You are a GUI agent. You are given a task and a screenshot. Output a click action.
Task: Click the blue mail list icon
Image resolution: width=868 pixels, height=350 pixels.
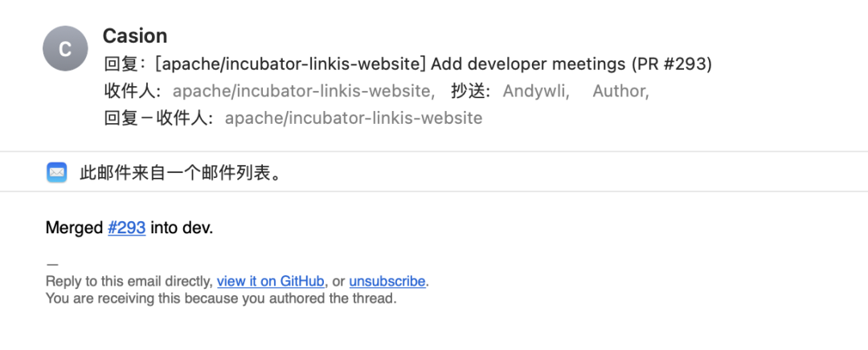click(57, 173)
